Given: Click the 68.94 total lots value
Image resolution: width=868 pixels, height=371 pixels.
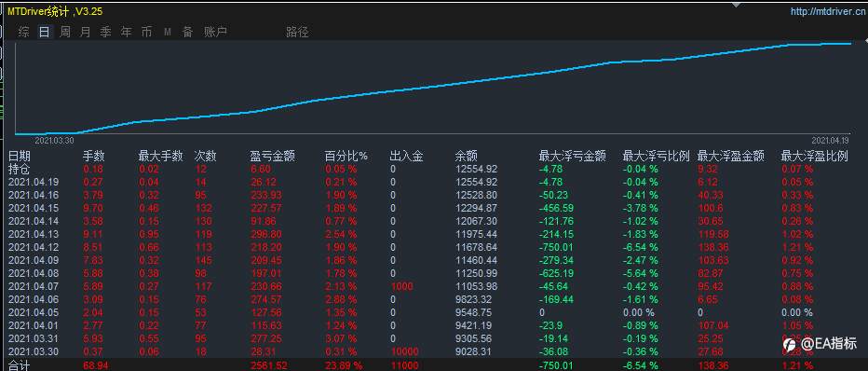Looking at the screenshot, I should [95, 365].
